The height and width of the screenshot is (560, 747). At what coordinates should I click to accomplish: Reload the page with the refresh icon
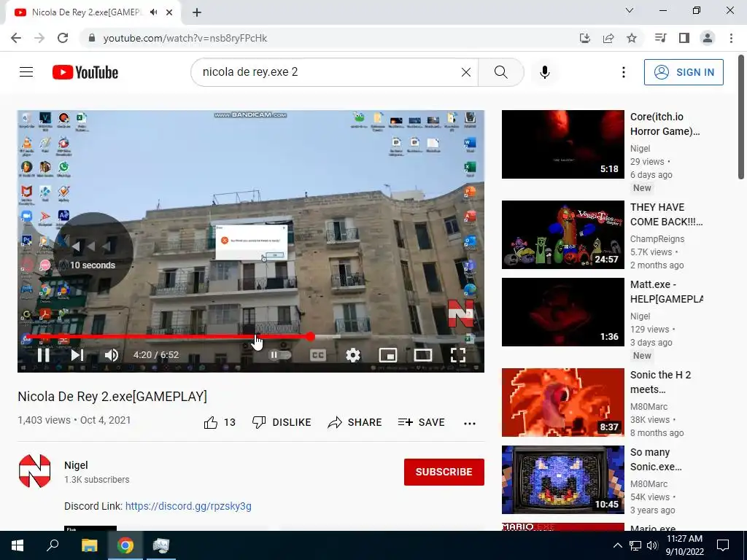coord(63,38)
